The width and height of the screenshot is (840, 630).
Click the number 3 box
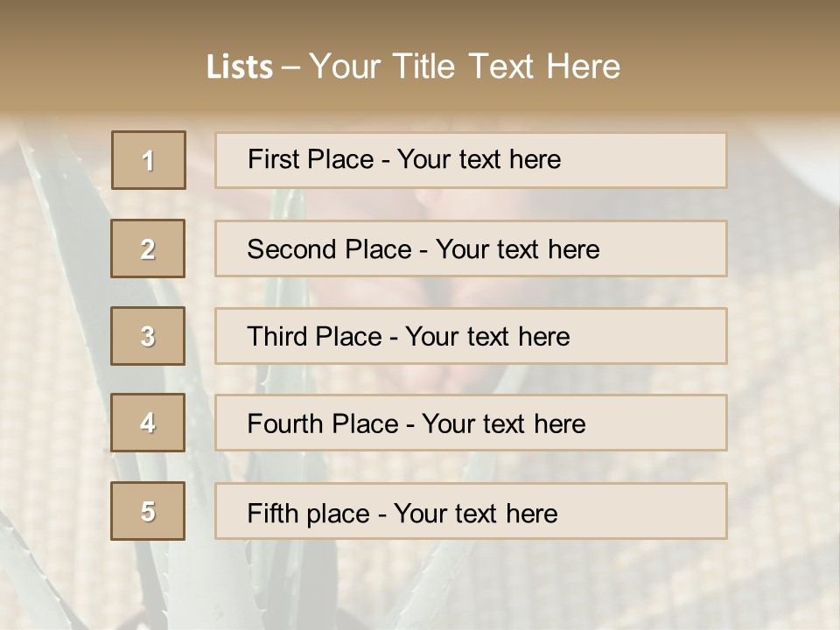point(148,336)
